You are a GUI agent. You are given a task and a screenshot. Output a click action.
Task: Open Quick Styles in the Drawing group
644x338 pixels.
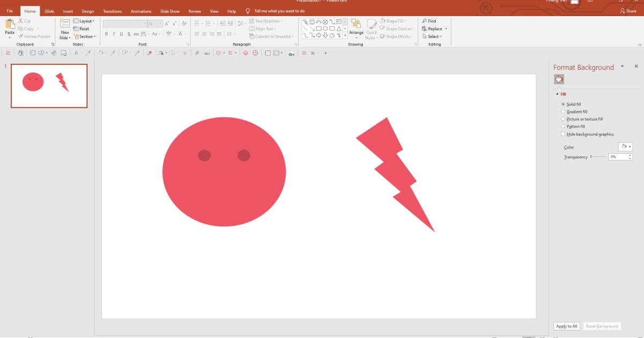pyautogui.click(x=371, y=31)
